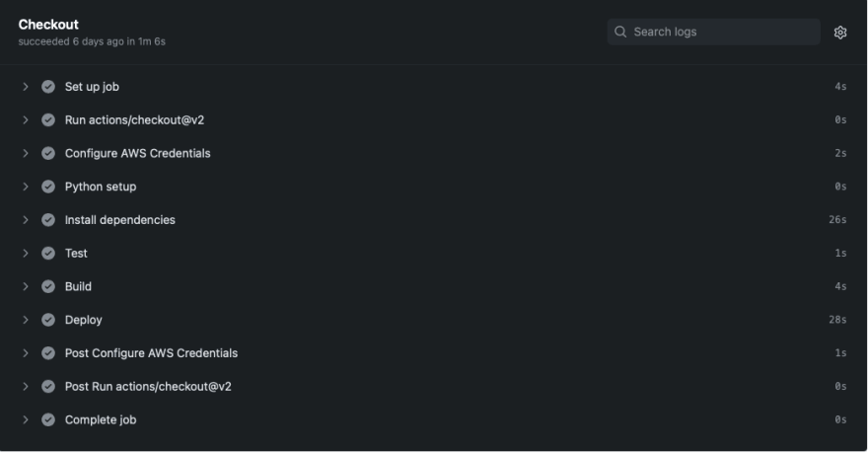Select the Complete job step label
868x453 pixels.
(101, 419)
